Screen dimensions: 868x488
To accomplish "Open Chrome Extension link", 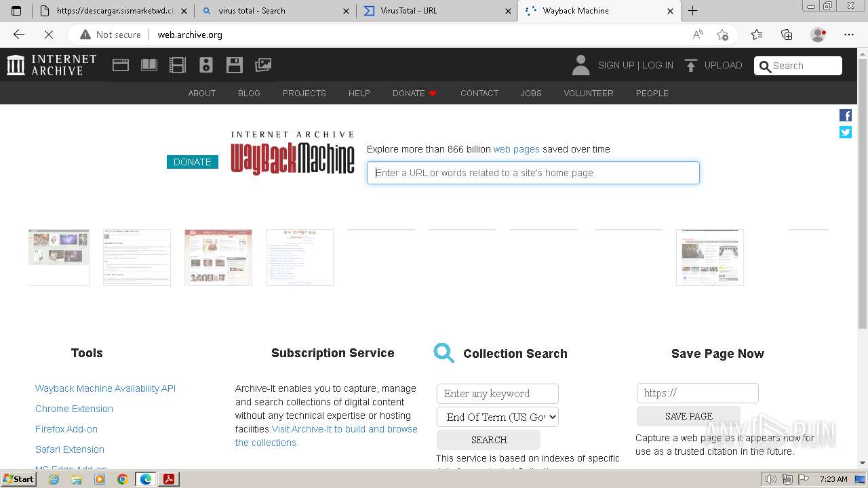I will point(74,409).
